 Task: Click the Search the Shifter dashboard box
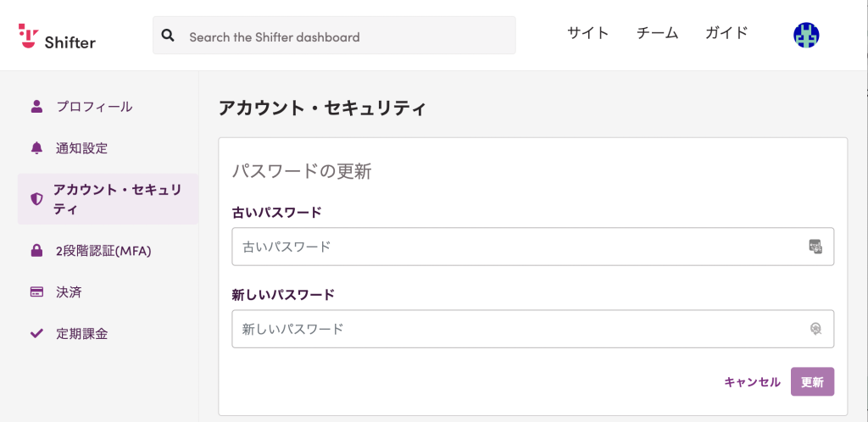tap(334, 35)
